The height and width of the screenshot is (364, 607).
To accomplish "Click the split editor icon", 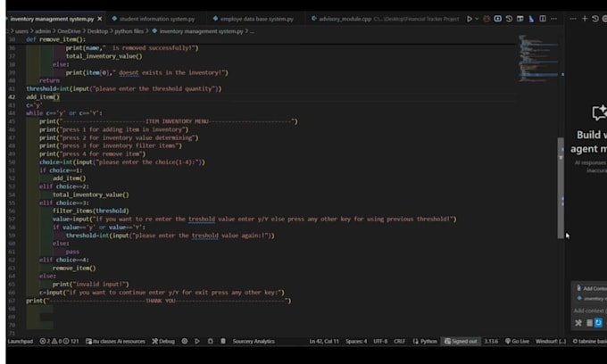I will 544,18.
